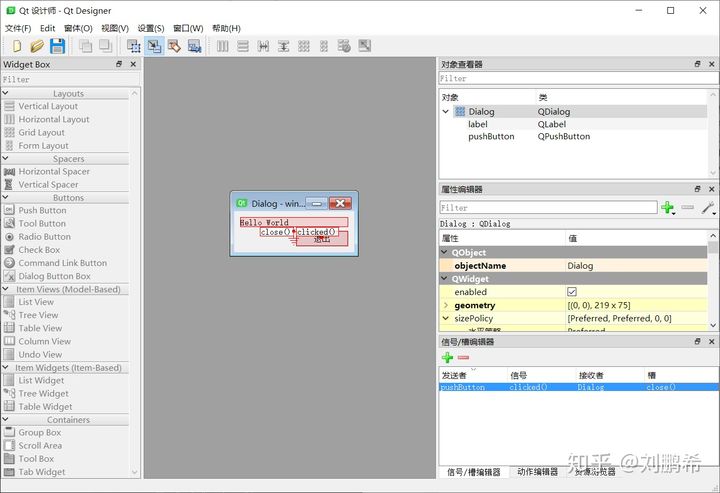The width and height of the screenshot is (720, 493).
Task: Apply Lay Out in a Form icon
Action: pos(324,46)
